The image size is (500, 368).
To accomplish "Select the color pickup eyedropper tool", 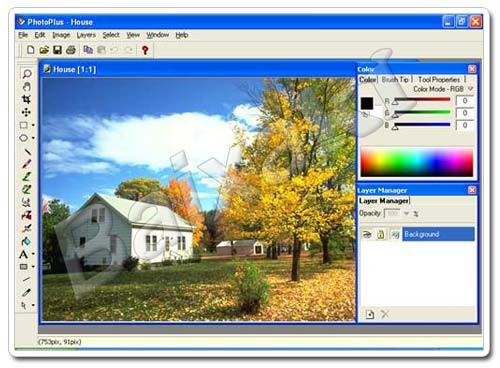I will click(26, 293).
